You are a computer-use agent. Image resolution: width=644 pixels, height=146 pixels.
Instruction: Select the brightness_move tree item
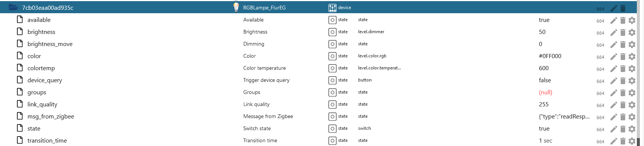[50, 44]
